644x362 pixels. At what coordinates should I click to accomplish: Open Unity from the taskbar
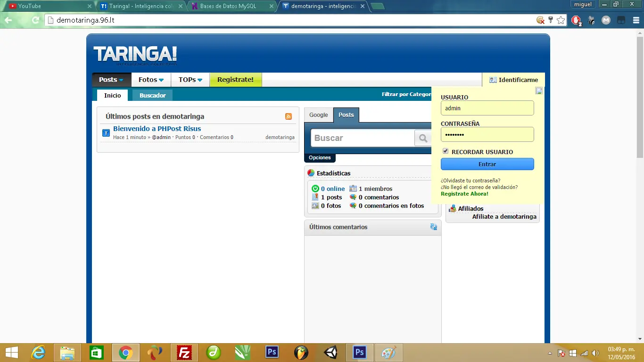pos(330,352)
